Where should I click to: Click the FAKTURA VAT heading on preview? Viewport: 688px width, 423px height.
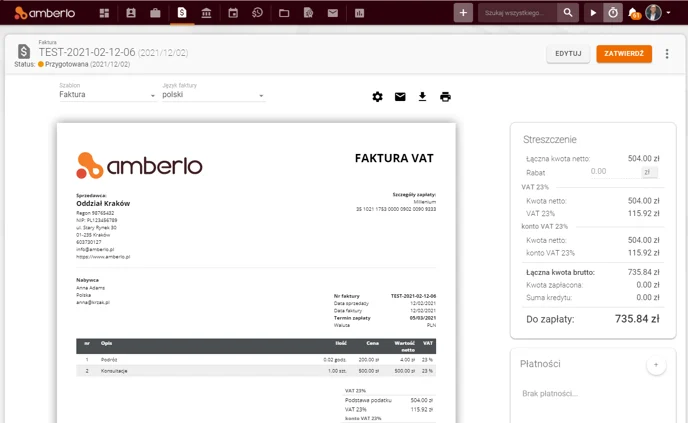click(394, 158)
